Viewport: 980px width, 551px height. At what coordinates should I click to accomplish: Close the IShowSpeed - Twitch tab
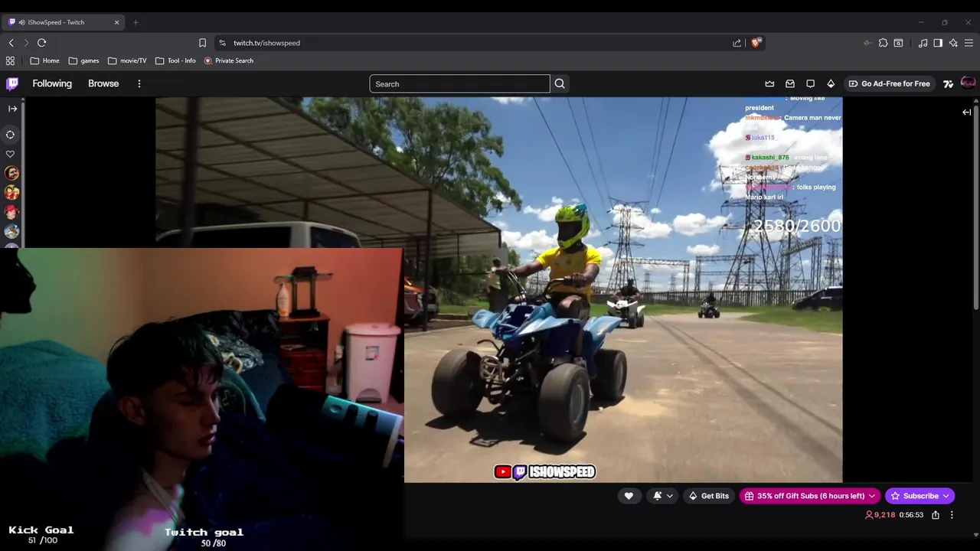pos(116,22)
